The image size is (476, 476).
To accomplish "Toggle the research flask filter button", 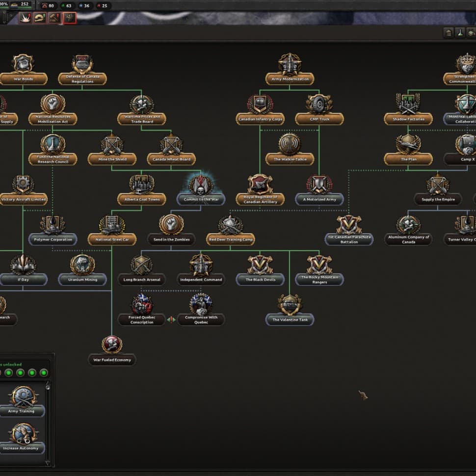I will 460,33.
